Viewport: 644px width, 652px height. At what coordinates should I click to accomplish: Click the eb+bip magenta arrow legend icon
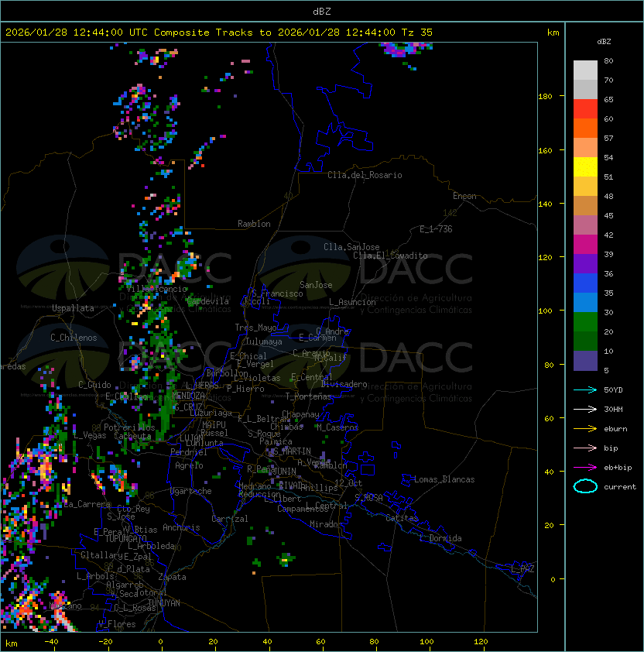click(585, 468)
